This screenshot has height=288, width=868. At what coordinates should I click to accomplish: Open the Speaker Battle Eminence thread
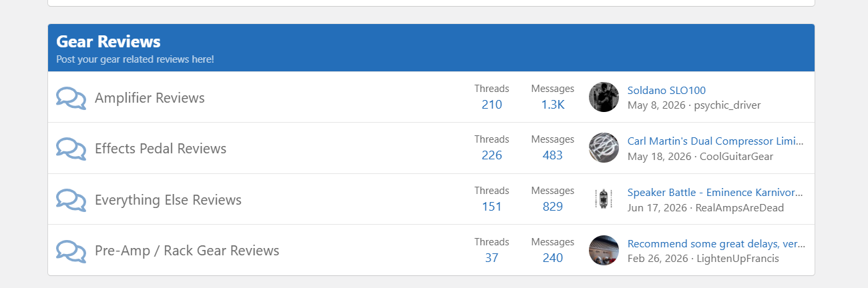tap(715, 192)
